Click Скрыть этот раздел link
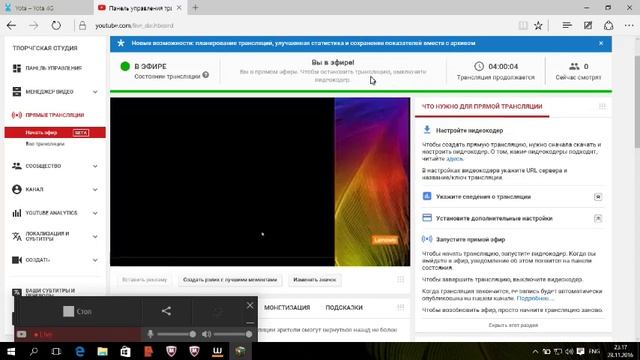640x360 pixels. (513, 325)
